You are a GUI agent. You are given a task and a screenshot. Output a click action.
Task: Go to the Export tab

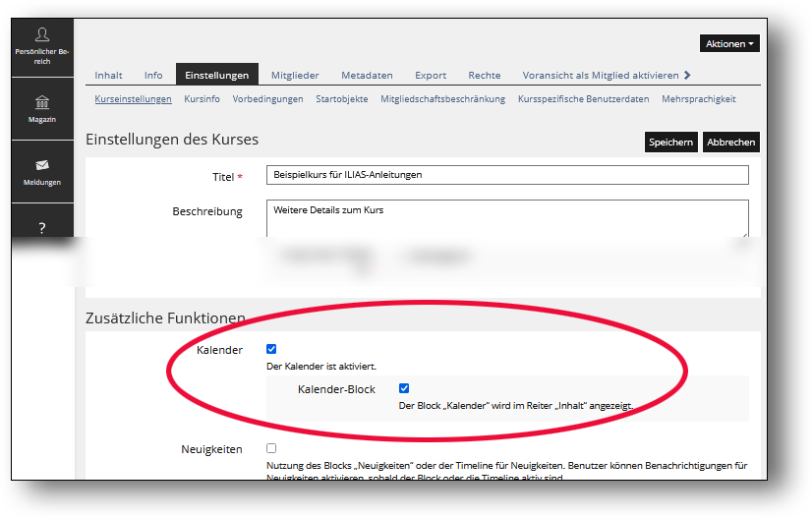pyautogui.click(x=431, y=75)
